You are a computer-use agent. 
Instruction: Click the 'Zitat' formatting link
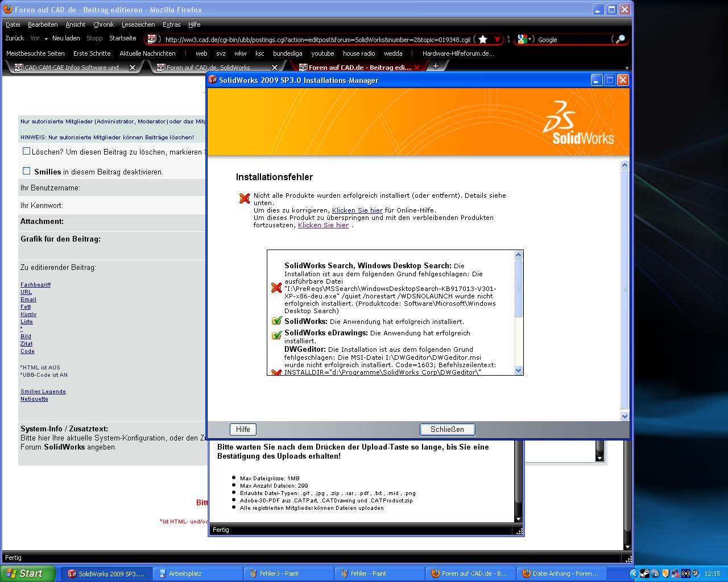26,344
